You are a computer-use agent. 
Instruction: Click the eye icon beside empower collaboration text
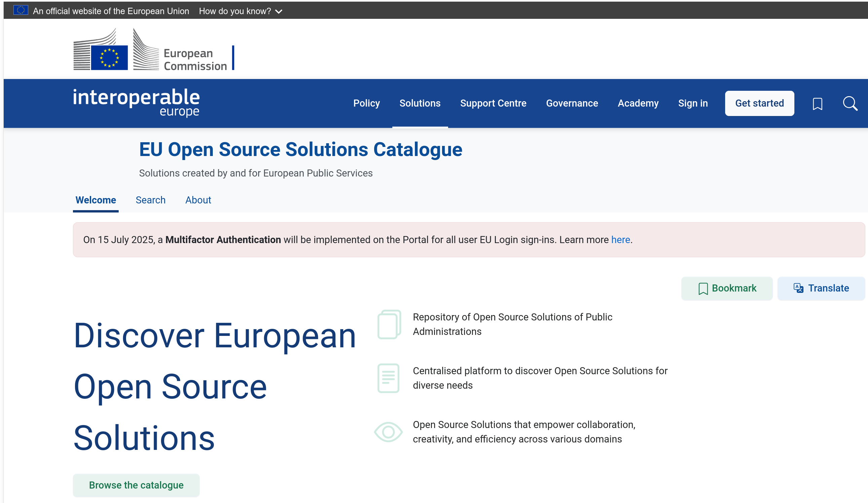388,432
